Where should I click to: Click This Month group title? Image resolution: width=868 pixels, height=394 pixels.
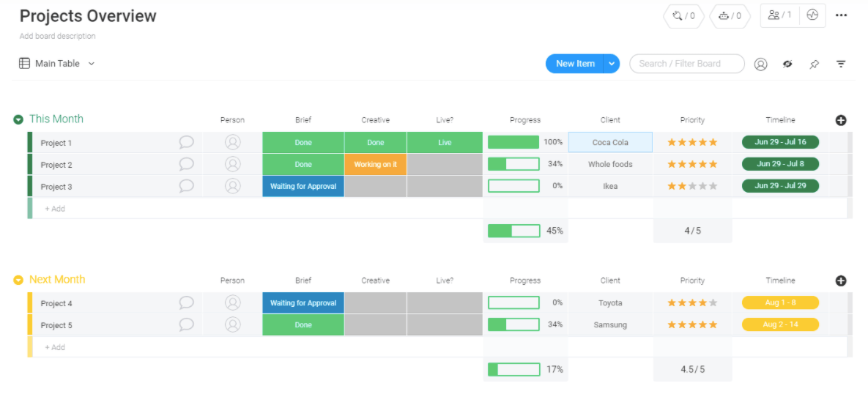pyautogui.click(x=56, y=119)
